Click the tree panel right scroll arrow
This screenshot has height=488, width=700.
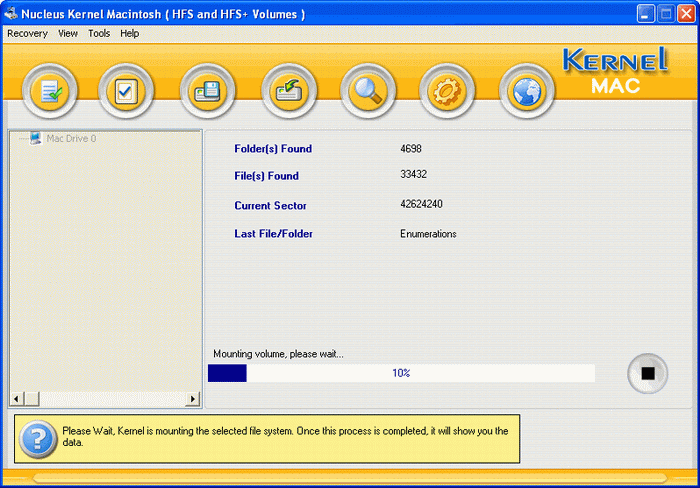click(x=192, y=399)
